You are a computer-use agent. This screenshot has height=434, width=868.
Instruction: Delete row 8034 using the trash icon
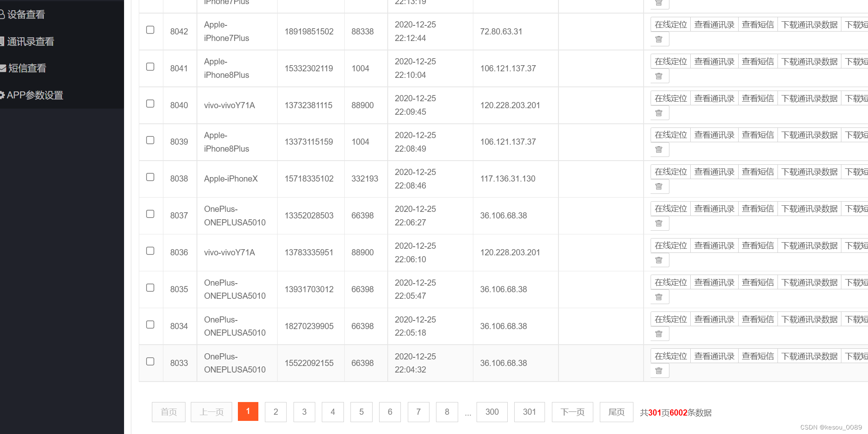tap(659, 334)
